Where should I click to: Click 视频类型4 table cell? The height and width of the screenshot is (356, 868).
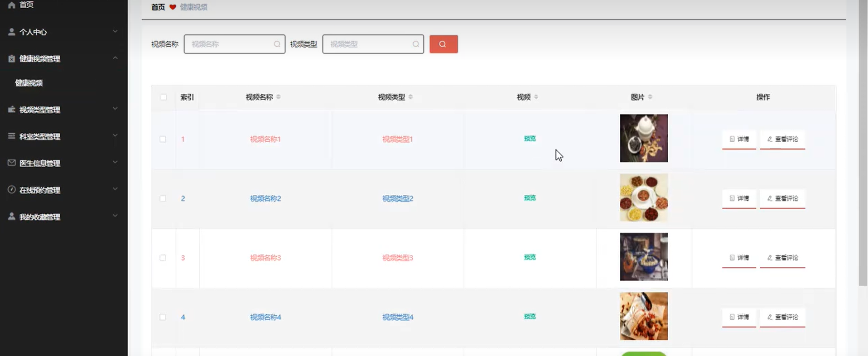click(398, 317)
